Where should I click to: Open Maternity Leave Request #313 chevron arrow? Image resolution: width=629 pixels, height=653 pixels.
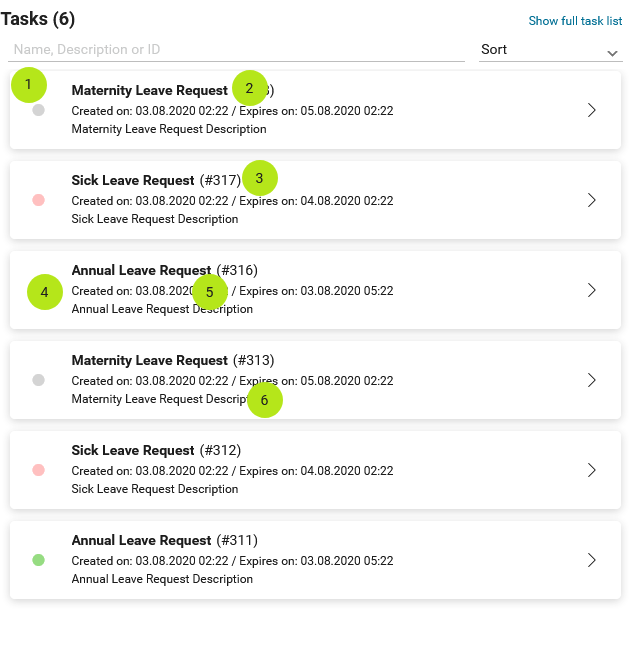tap(592, 380)
